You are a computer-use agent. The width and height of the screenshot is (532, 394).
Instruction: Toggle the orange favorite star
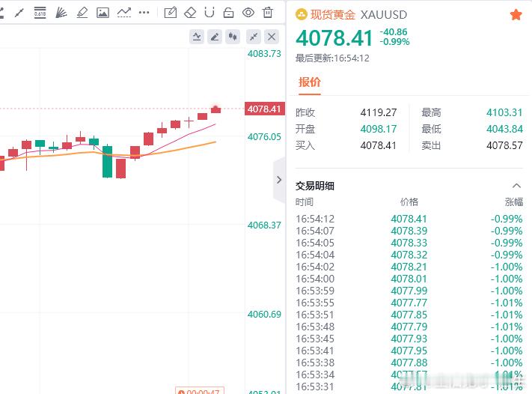(516, 14)
